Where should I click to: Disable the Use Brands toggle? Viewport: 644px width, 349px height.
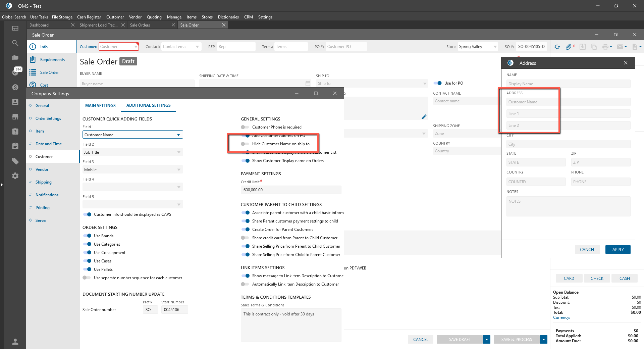(x=87, y=236)
